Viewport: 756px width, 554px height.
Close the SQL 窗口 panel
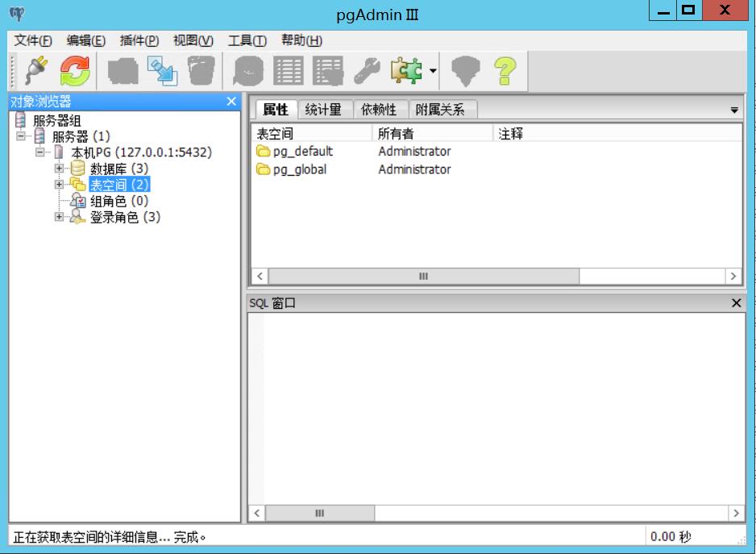click(x=736, y=303)
